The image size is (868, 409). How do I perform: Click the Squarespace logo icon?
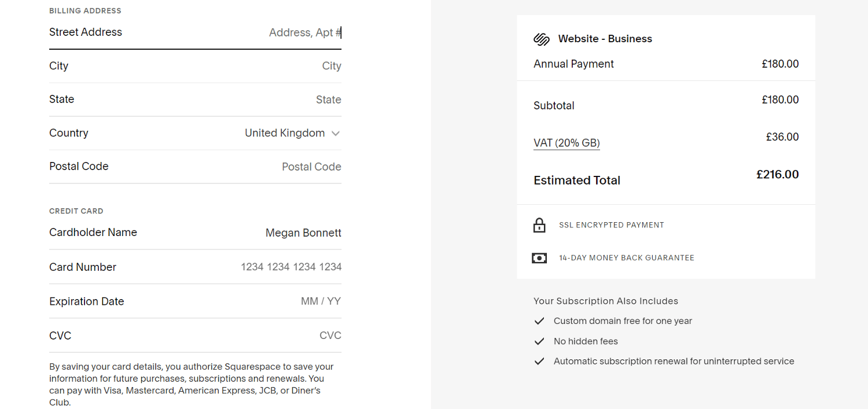[x=541, y=39]
